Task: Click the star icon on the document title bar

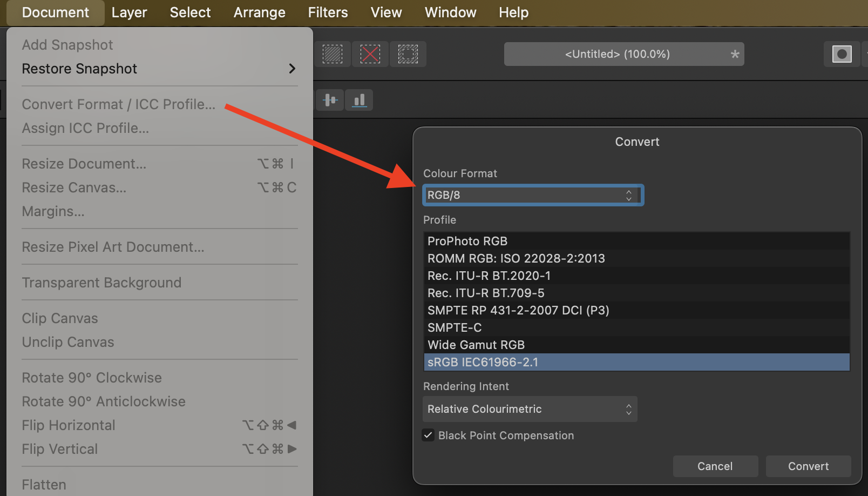Action: 735,54
